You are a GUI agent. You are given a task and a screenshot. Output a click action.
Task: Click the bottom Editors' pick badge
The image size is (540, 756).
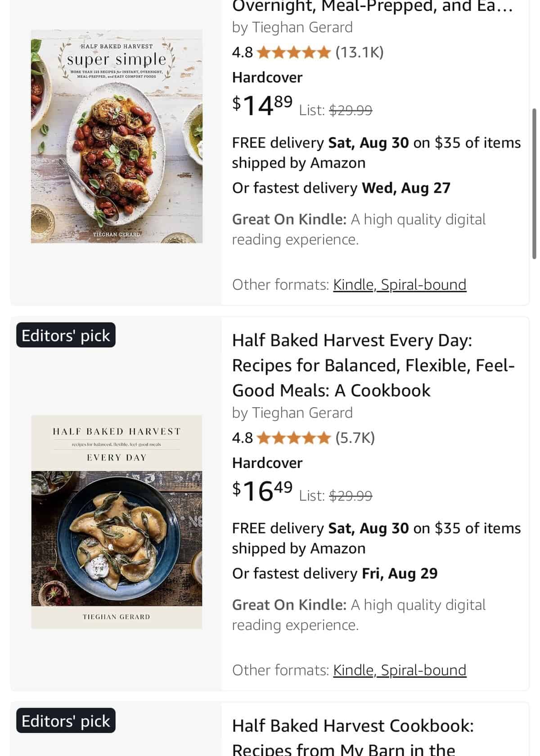[x=66, y=720]
